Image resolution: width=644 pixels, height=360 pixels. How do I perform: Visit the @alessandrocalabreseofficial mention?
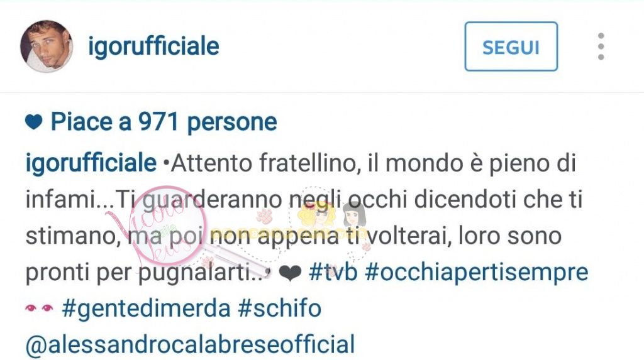tap(190, 345)
